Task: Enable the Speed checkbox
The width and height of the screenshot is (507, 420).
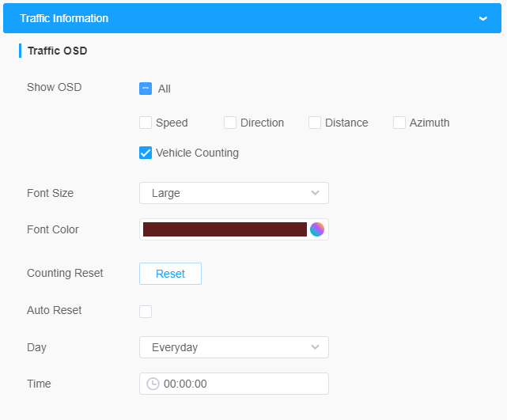Action: (x=146, y=123)
